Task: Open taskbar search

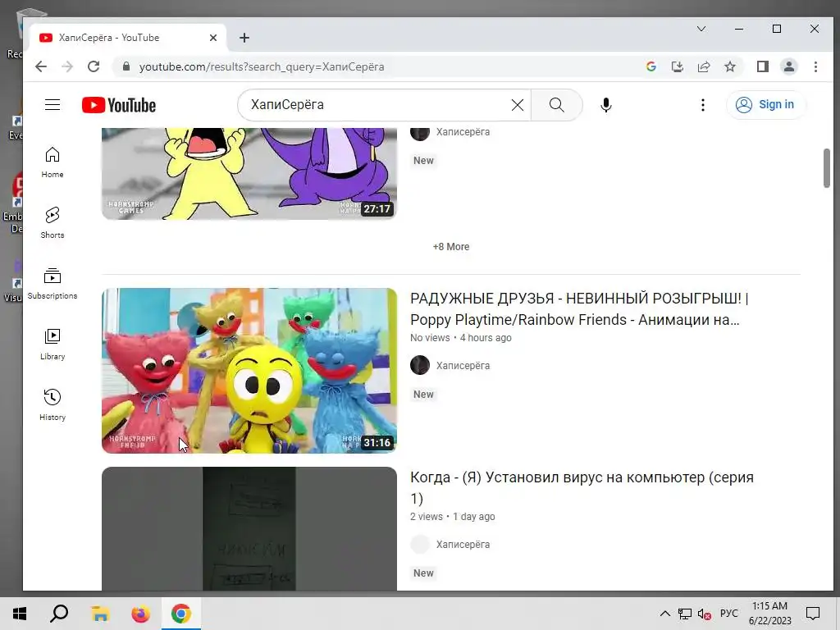Action: click(x=59, y=614)
